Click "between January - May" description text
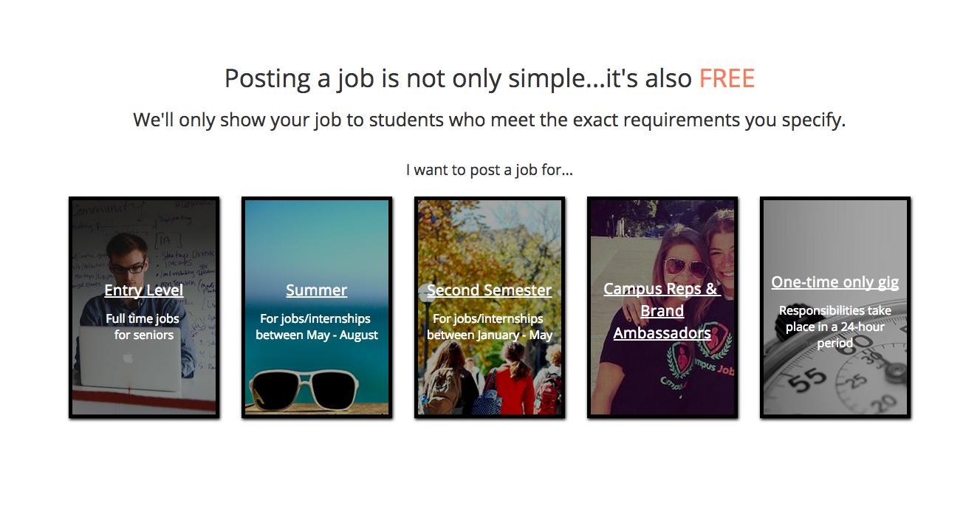Image resolution: width=980 pixels, height=529 pixels. 489,335
